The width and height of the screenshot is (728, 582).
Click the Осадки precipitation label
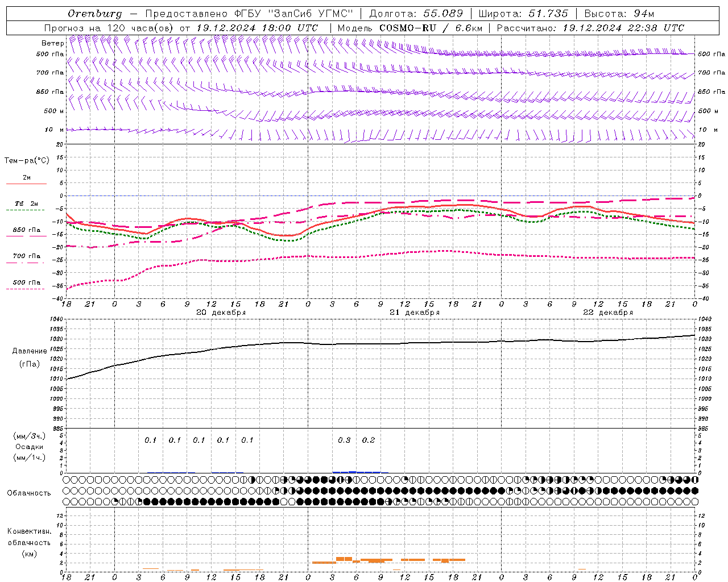(x=29, y=447)
